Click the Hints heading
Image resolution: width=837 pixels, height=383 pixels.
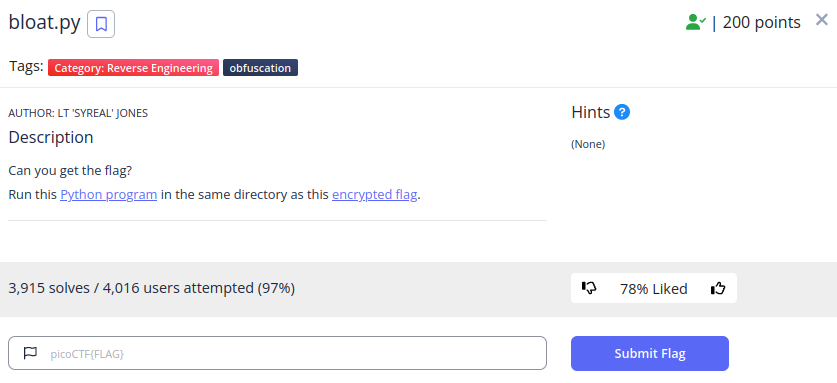(x=590, y=112)
